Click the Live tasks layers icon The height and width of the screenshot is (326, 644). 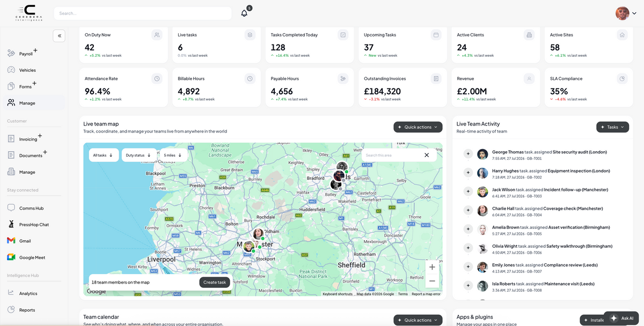[x=250, y=35]
